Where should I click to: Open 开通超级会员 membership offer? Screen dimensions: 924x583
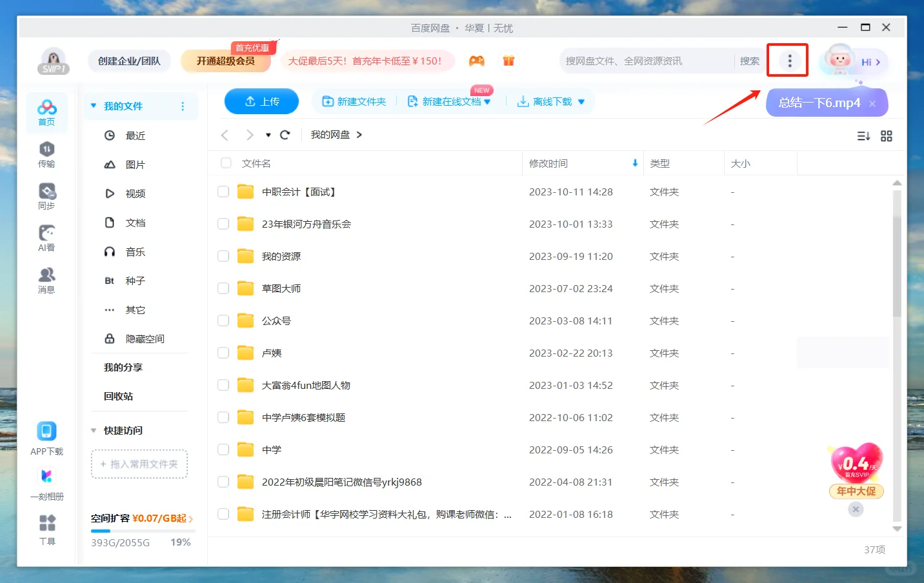(x=226, y=60)
